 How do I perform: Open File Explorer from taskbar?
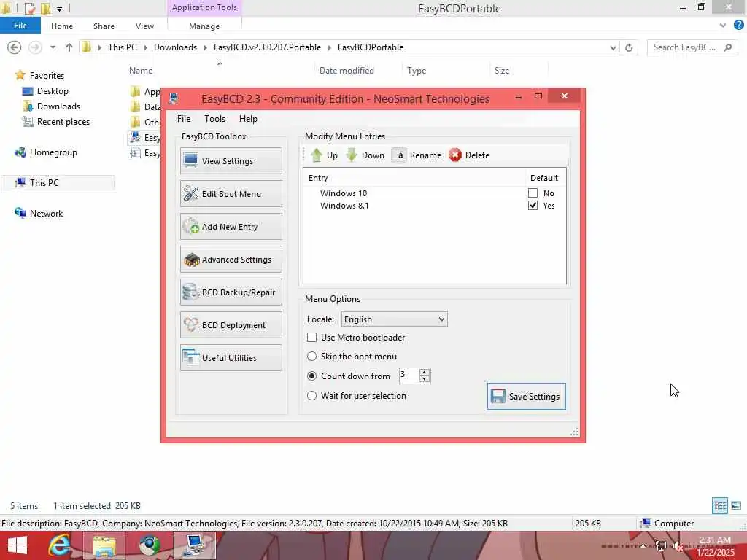click(104, 545)
